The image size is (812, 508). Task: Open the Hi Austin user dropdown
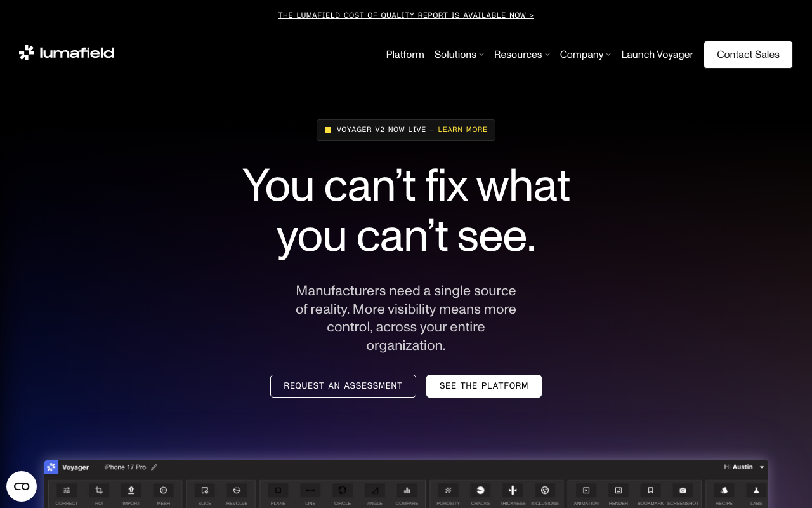745,467
